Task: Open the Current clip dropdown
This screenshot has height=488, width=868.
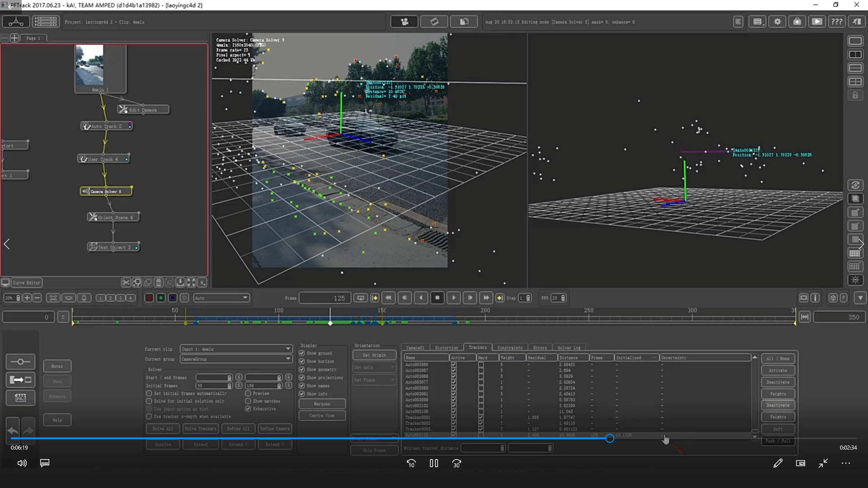Action: (236, 349)
